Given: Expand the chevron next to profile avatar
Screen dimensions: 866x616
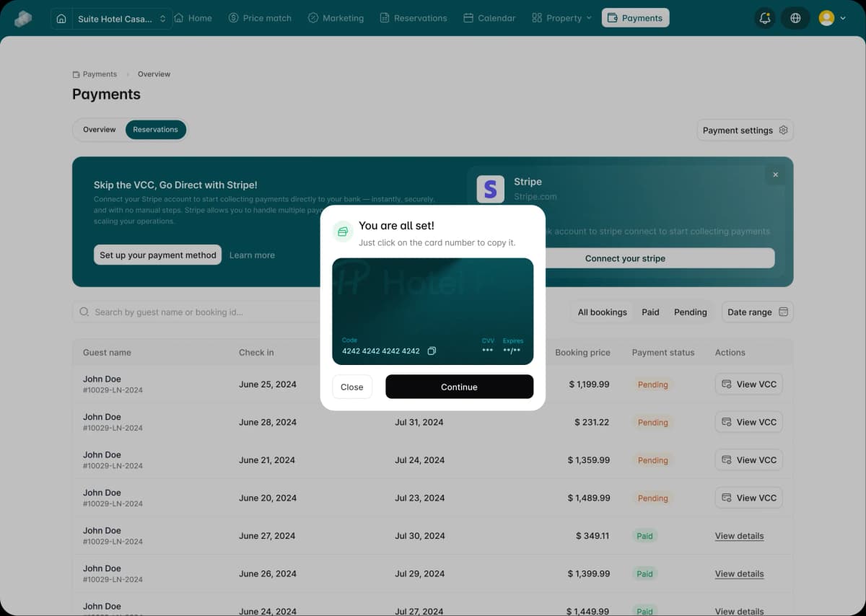Looking at the screenshot, I should [x=843, y=18].
